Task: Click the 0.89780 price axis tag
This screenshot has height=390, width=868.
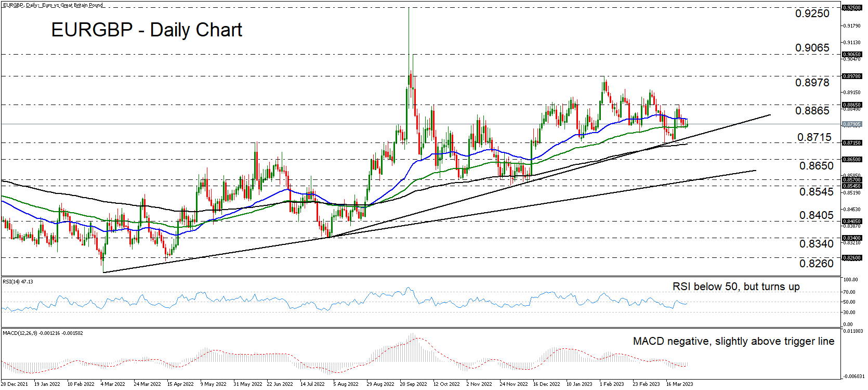Action: pyautogui.click(x=852, y=76)
